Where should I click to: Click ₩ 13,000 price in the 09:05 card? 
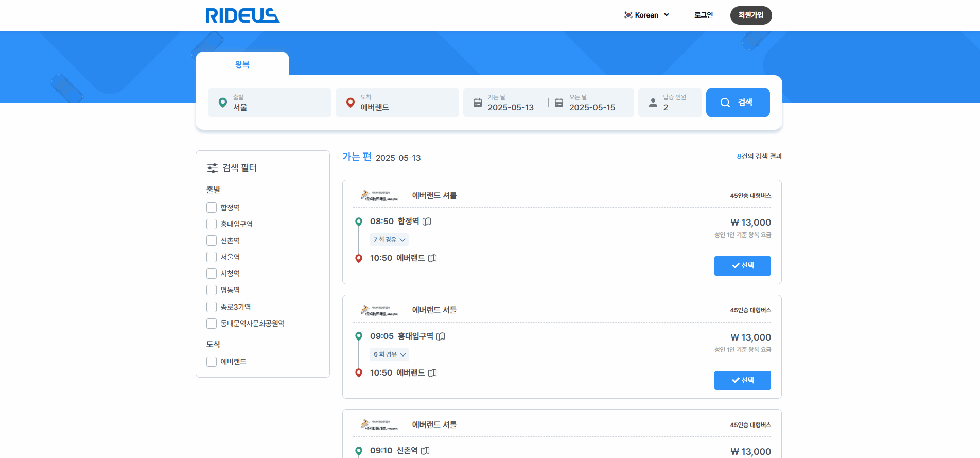(x=751, y=337)
